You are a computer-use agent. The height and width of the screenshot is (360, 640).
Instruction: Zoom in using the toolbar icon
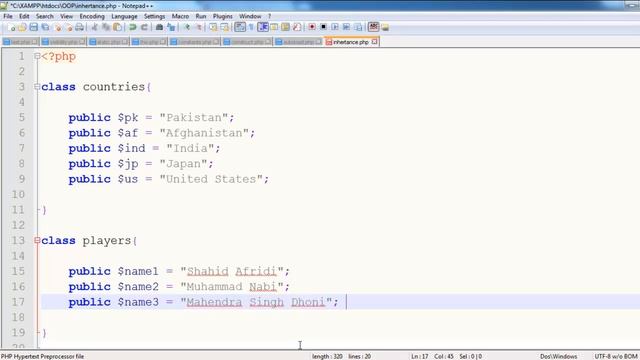click(187, 27)
